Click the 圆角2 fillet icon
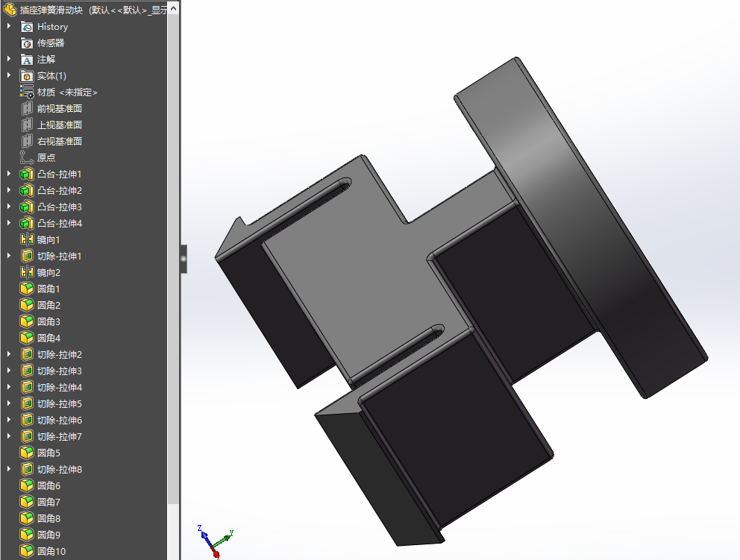This screenshot has height=560, width=740. (27, 305)
